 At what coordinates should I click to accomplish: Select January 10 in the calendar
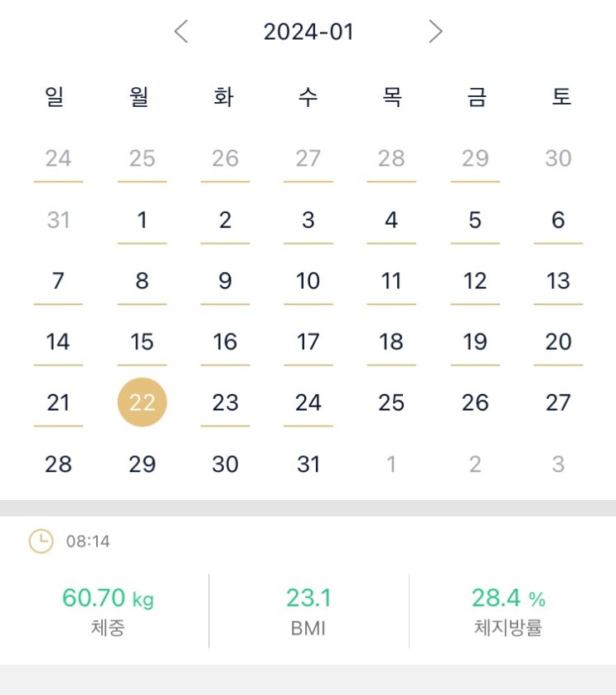[x=308, y=280]
